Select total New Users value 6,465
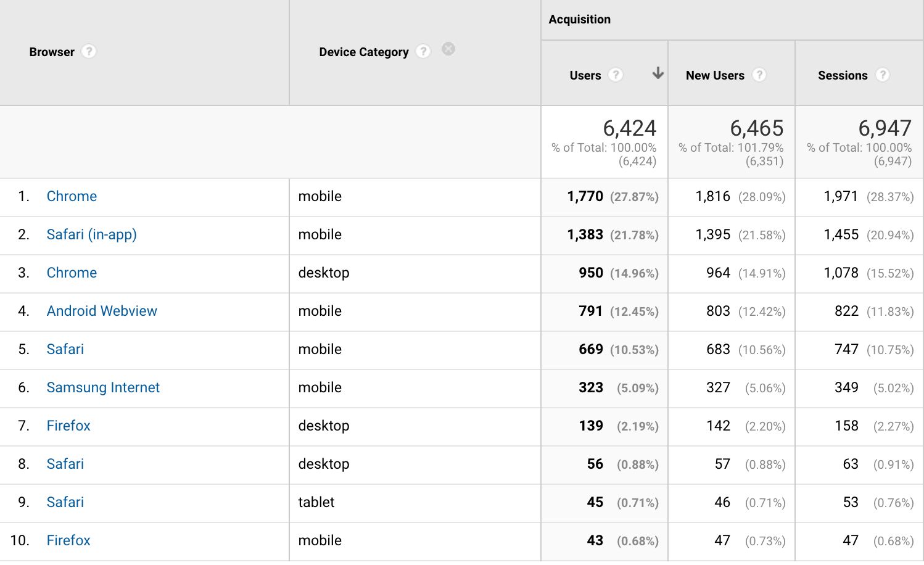The width and height of the screenshot is (924, 565). (x=756, y=128)
